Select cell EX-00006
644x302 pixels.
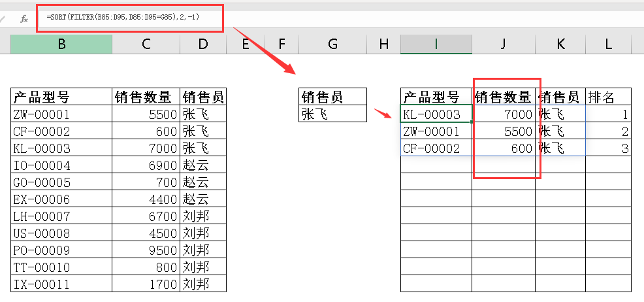[61, 199]
